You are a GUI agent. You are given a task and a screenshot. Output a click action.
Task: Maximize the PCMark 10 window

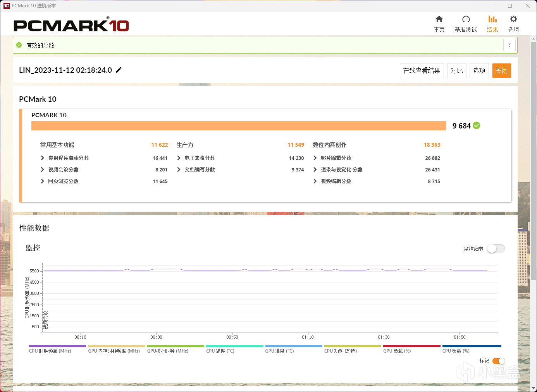click(x=510, y=6)
